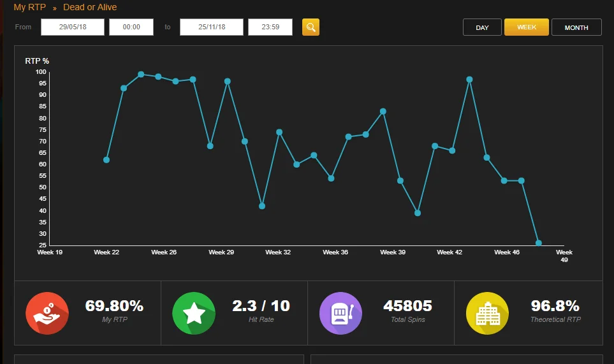
Task: Click the Week 49 axis label
Action: pyautogui.click(x=564, y=256)
